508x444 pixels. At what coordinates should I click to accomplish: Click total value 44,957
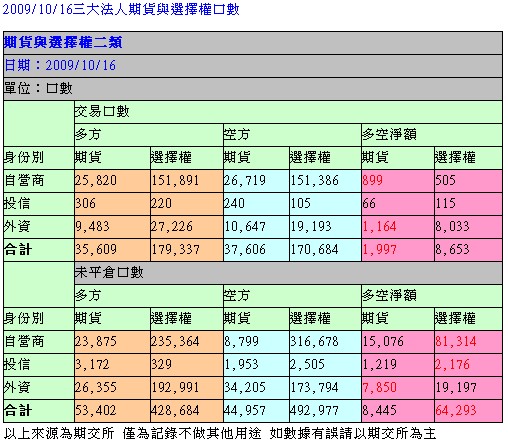coord(245,410)
